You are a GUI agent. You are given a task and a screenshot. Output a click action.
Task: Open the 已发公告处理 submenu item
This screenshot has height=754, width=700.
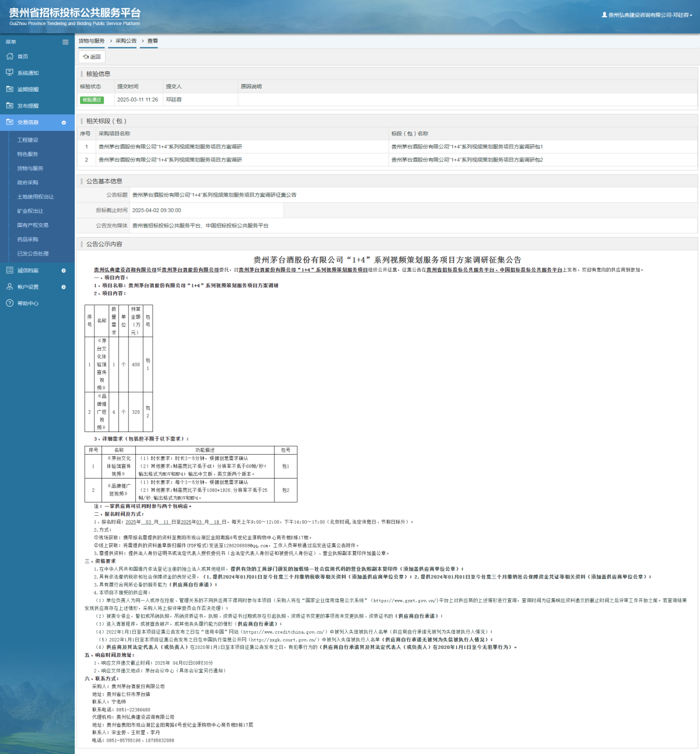pos(33,253)
